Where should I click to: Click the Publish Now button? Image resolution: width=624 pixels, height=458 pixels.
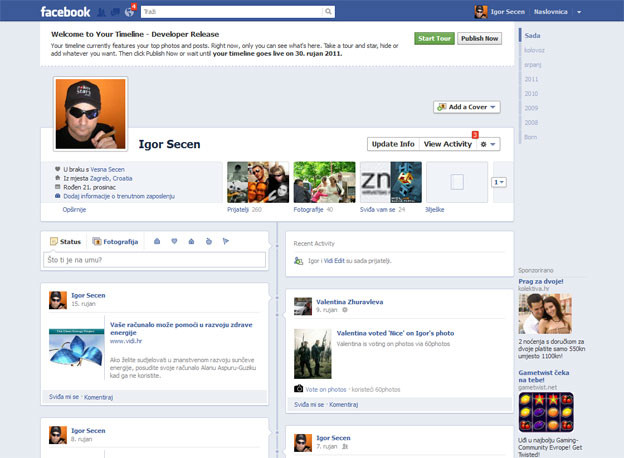click(480, 38)
